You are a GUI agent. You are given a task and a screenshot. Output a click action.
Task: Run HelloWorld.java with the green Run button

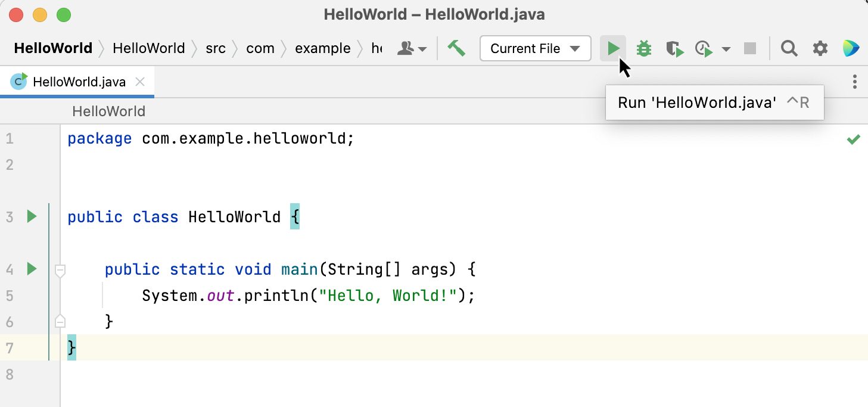tap(613, 48)
